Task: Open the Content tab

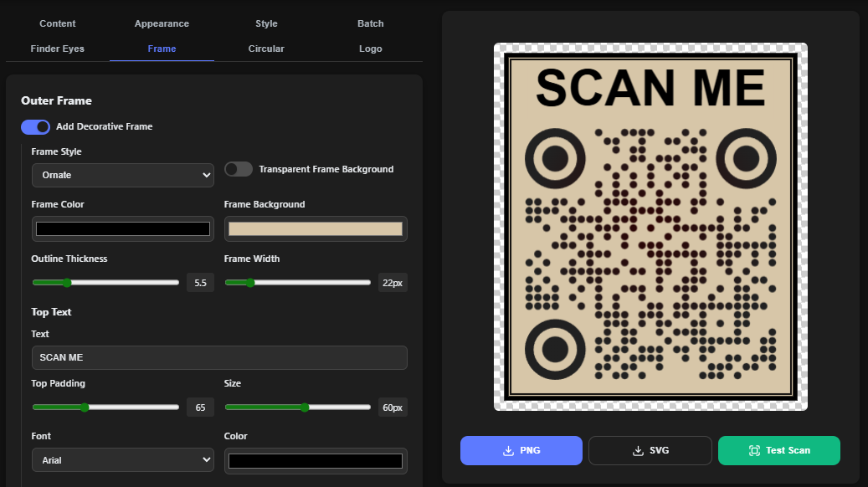Action: 58,23
